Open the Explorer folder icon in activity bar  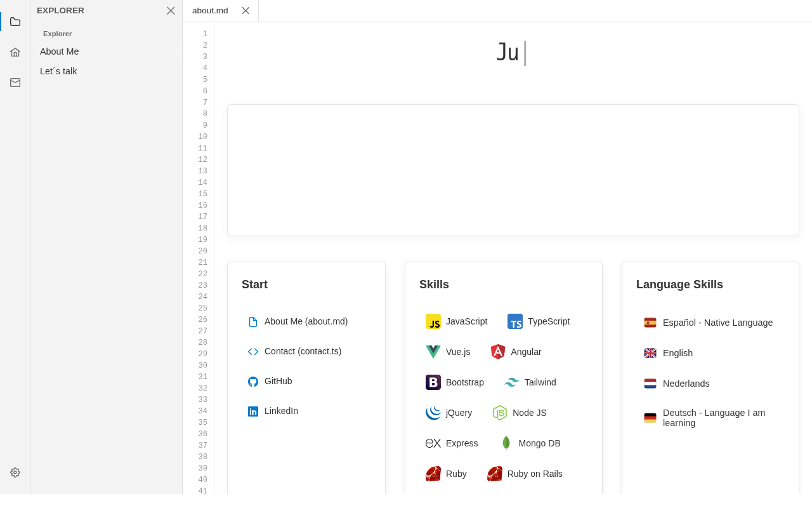pos(15,22)
